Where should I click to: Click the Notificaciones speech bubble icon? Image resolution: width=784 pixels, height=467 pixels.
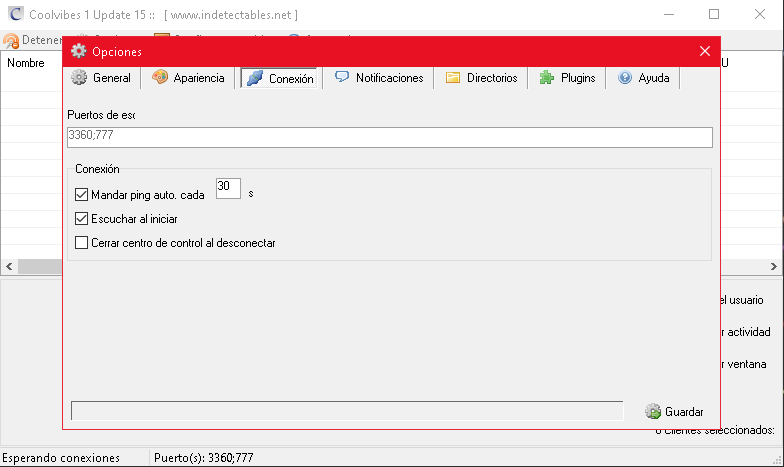coord(342,78)
